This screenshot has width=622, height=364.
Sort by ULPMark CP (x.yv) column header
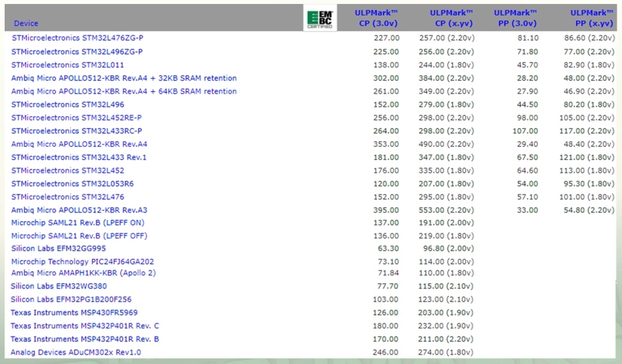coord(451,18)
